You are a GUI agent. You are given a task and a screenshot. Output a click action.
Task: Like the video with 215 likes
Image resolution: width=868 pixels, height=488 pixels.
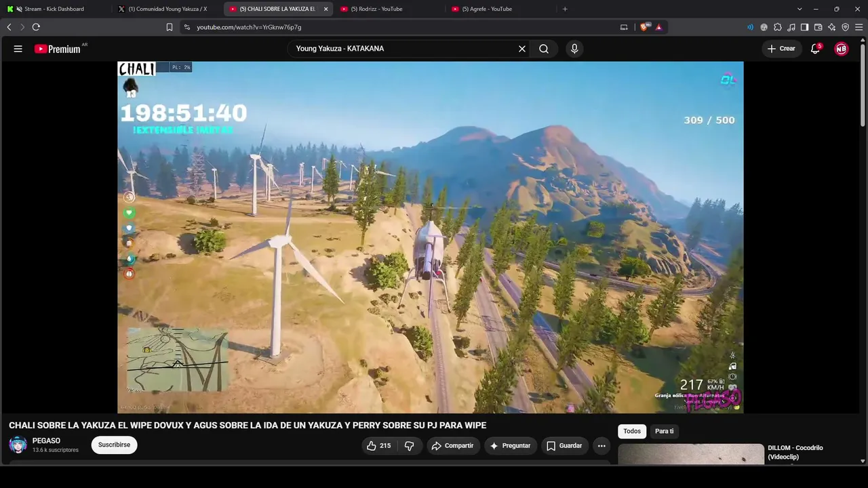point(378,445)
